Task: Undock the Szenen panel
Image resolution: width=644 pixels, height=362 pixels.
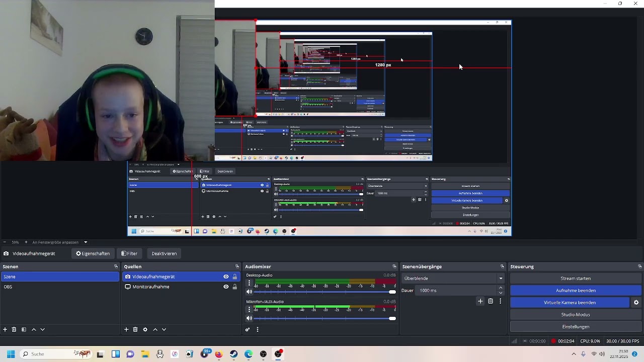Action: 116,266
